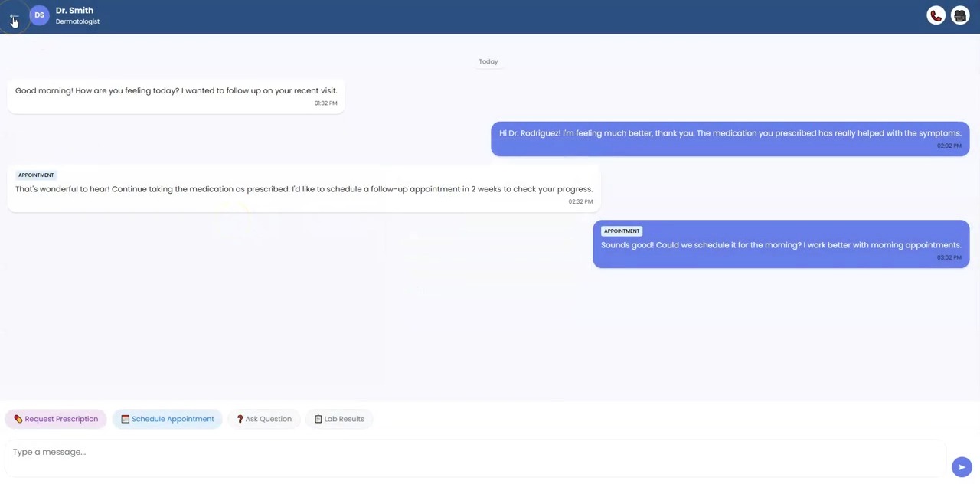Select the Request Prescription quick action
Screen dimensions: 980x484
pyautogui.click(x=56, y=419)
